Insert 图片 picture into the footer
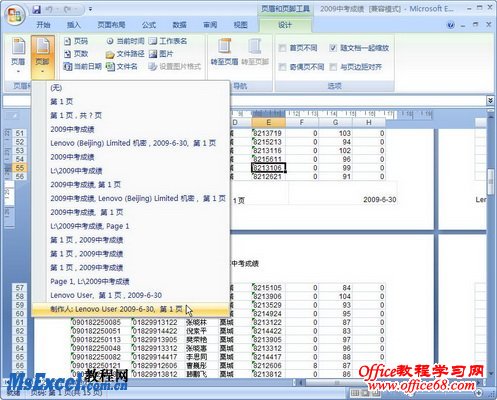The image size is (497, 400). [x=161, y=54]
